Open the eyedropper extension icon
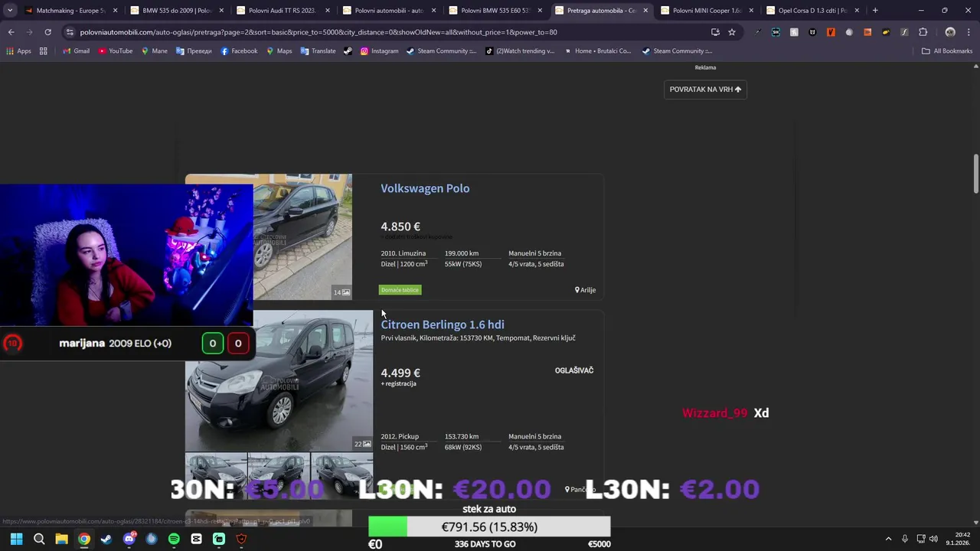 (x=757, y=32)
